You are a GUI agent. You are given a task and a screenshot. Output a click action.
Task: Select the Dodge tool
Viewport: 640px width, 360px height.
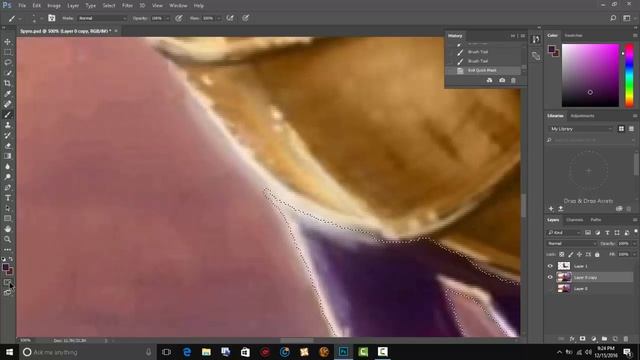pos(7,177)
